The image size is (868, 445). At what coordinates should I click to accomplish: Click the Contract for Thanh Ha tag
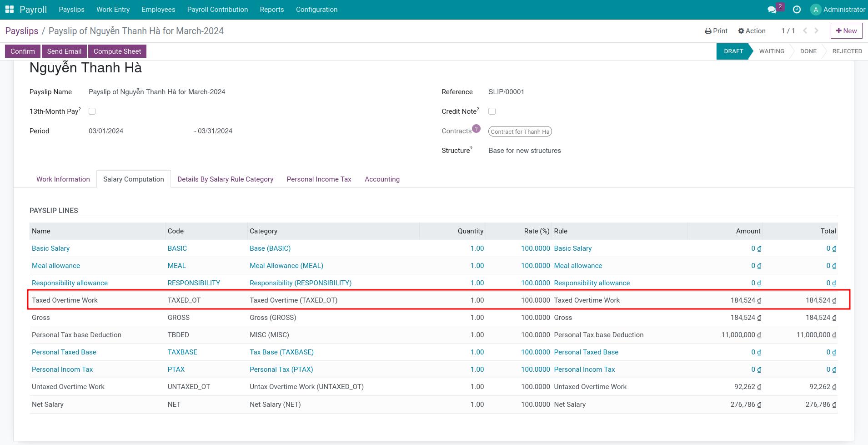pos(520,131)
